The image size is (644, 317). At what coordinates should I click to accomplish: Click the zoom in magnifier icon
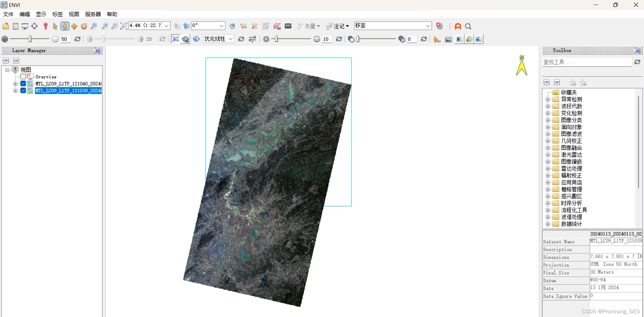tap(105, 26)
